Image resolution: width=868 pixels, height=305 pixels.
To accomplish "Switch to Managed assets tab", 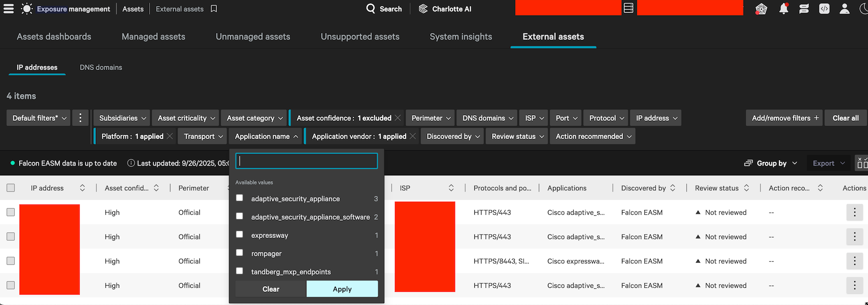I will (153, 37).
